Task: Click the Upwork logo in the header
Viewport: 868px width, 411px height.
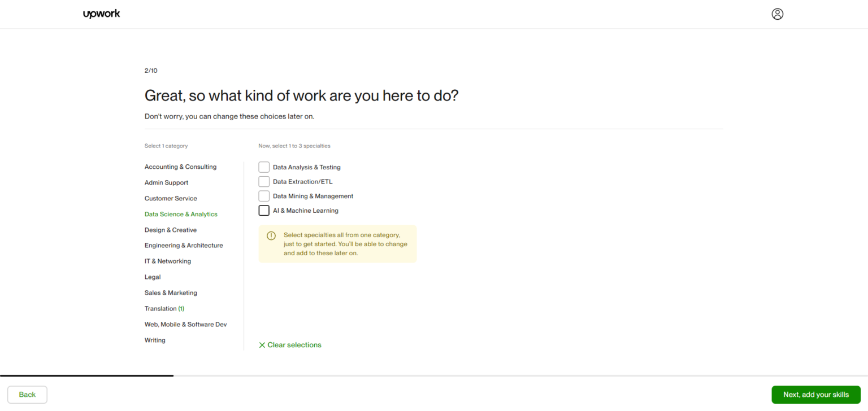Action: 101,14
